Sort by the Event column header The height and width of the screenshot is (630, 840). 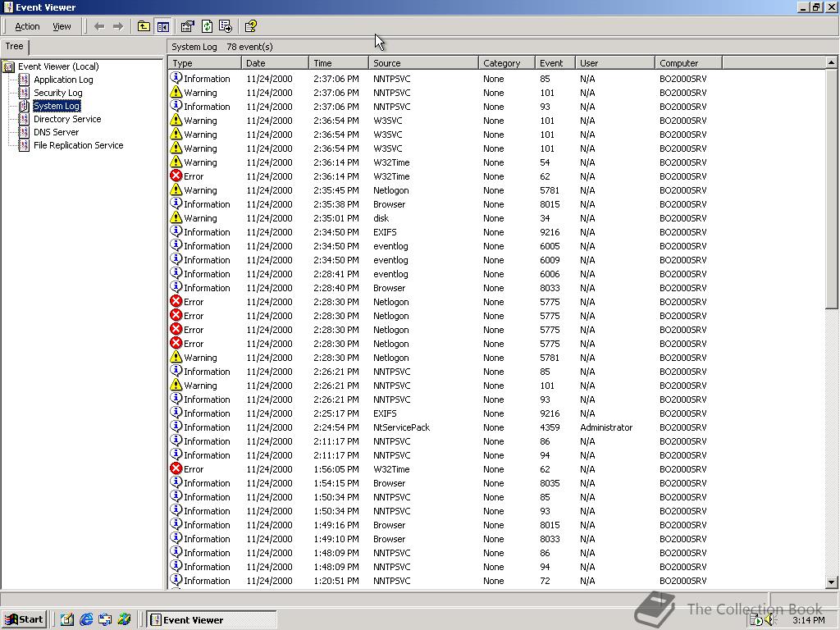pyautogui.click(x=555, y=62)
